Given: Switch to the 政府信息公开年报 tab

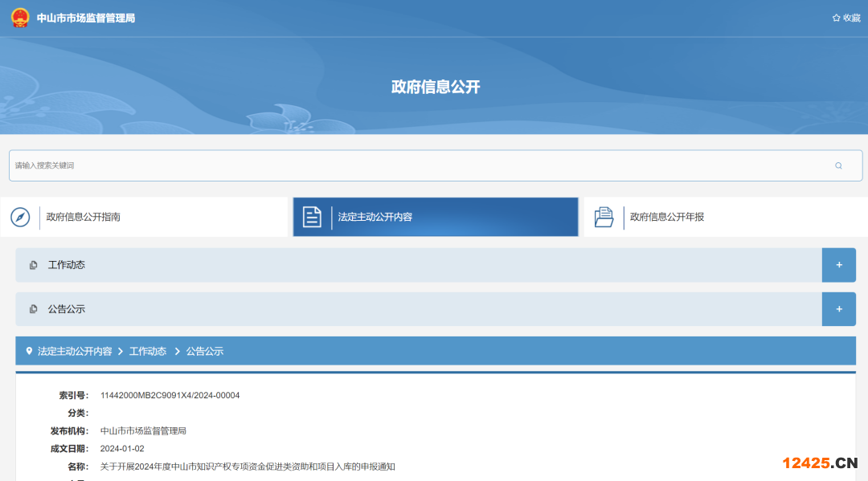Looking at the screenshot, I should click(x=667, y=217).
